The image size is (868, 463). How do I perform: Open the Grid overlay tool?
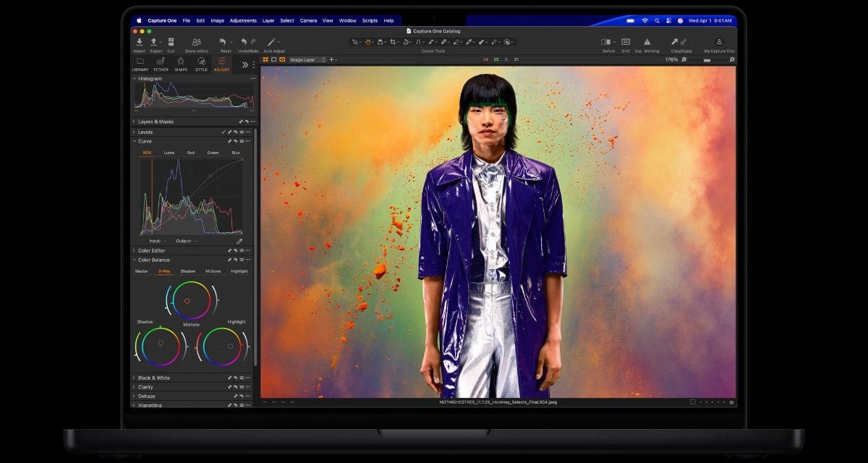coord(626,41)
